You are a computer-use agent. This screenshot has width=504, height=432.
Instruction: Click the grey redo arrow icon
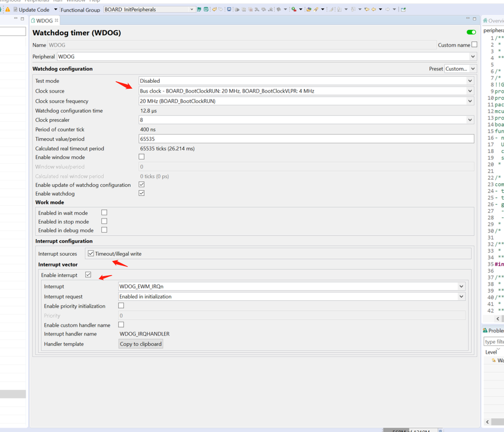220,9
